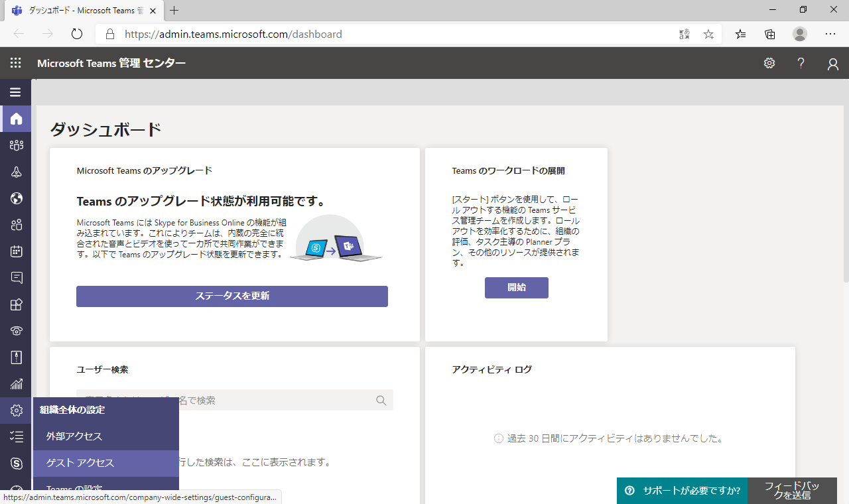Viewport: 849px width, 504px height.
Task: Open the Messaging policies chat icon
Action: tap(16, 278)
